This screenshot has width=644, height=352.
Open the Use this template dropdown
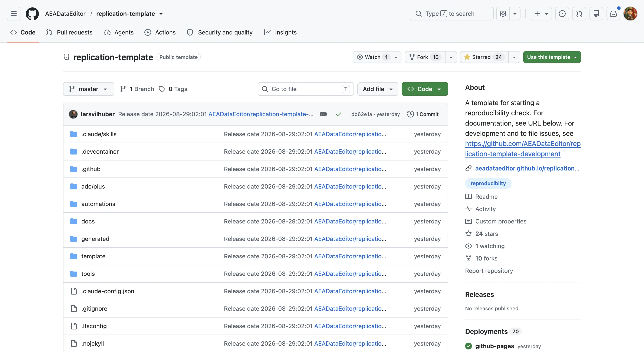pos(552,57)
